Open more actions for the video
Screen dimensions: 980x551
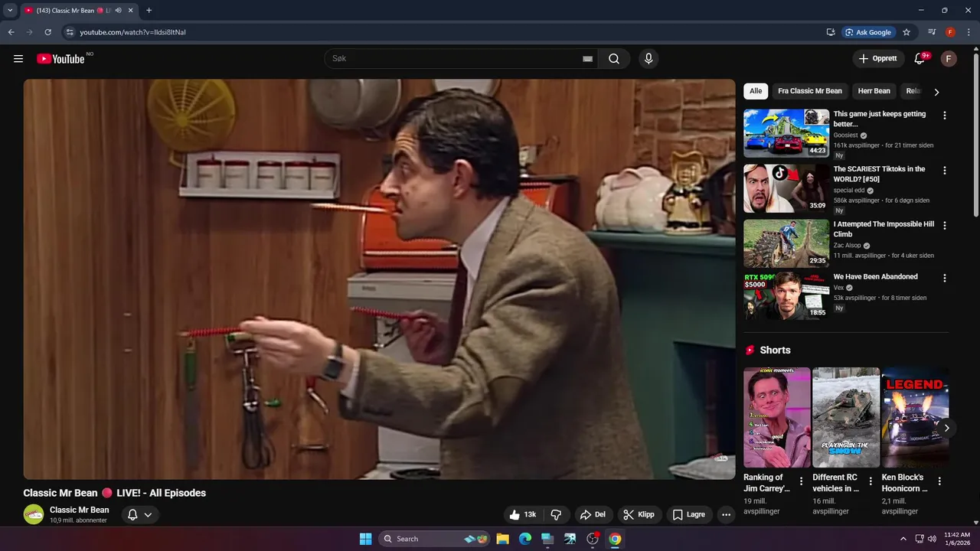pyautogui.click(x=727, y=515)
